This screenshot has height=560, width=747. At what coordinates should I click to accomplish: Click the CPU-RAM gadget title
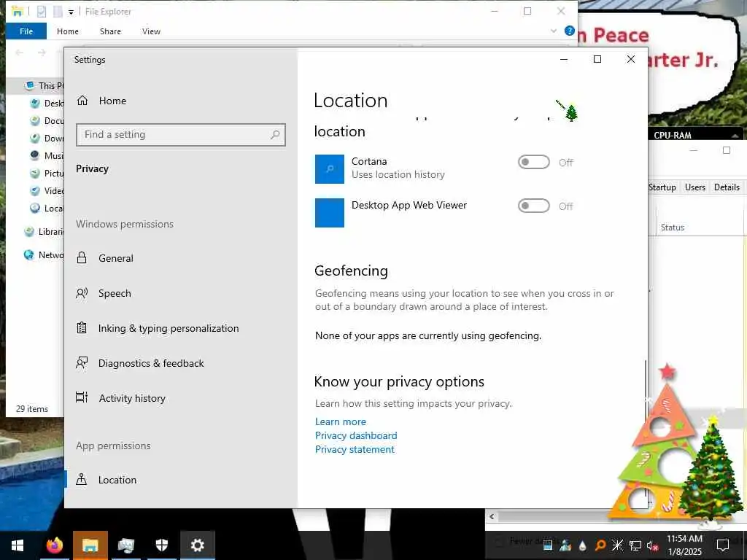click(x=672, y=135)
